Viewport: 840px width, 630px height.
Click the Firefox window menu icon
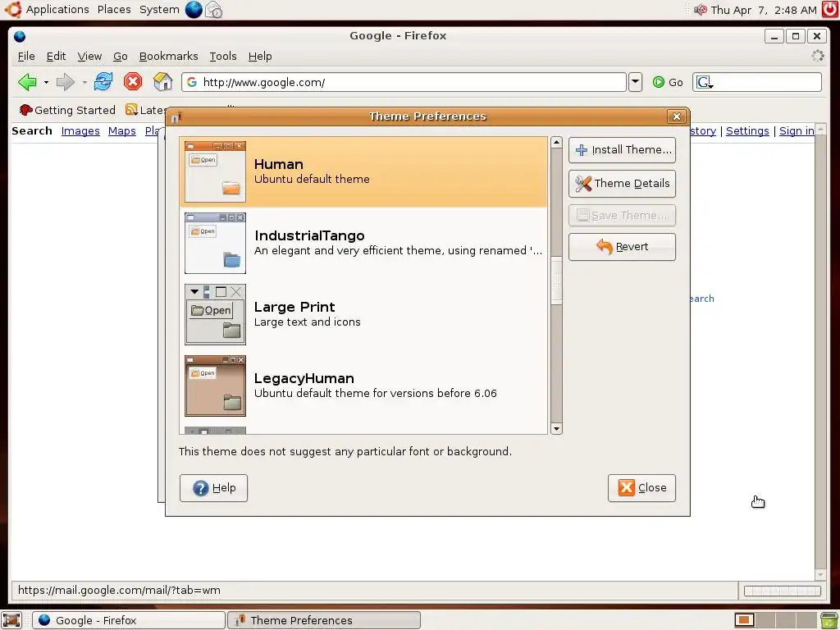[x=20, y=36]
